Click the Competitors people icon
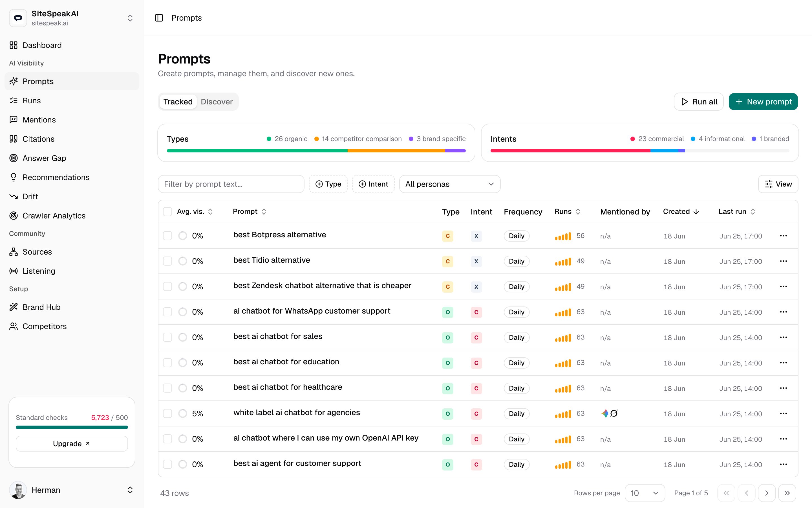This screenshot has height=508, width=812. [x=14, y=326]
